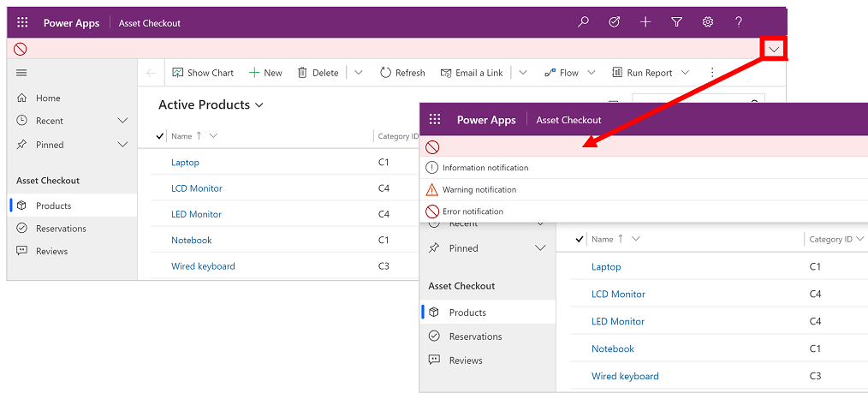This screenshot has width=868, height=399.
Task: Expand the notification bar chevron
Action: point(774,50)
